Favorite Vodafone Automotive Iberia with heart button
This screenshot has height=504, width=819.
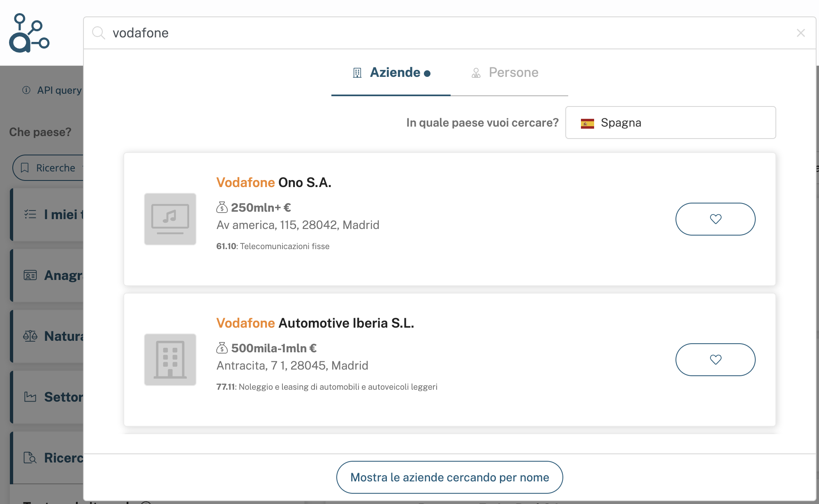click(x=715, y=360)
